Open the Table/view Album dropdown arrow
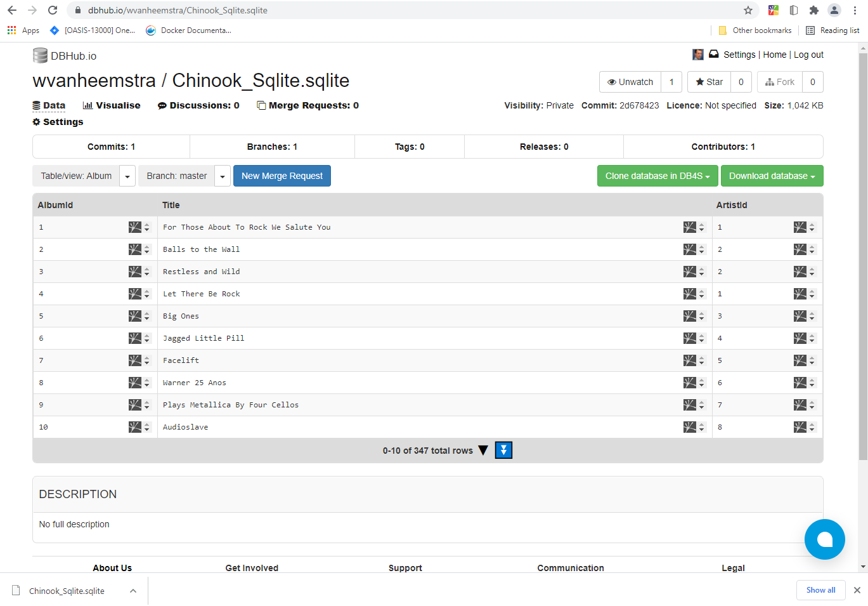Screen dimensions: 868x606 (127, 176)
